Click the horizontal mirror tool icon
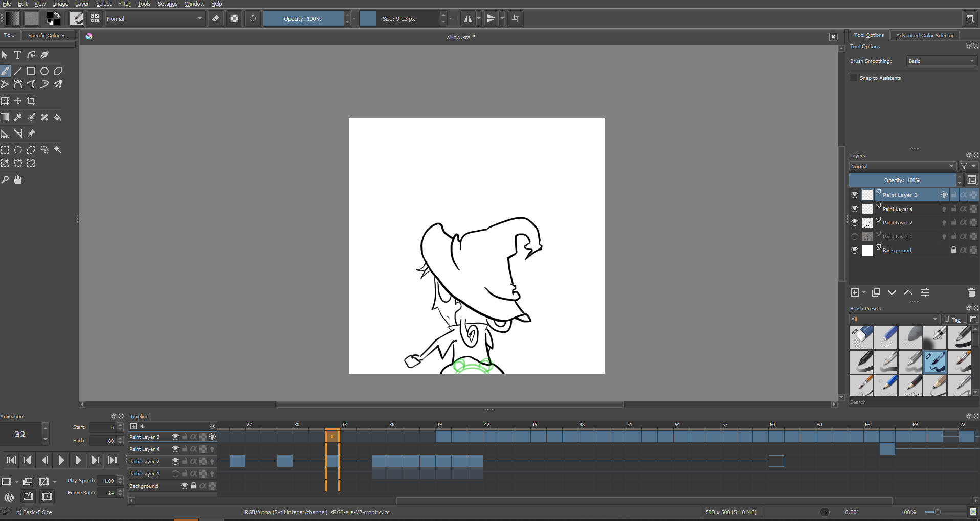The width and height of the screenshot is (980, 521). point(467,19)
